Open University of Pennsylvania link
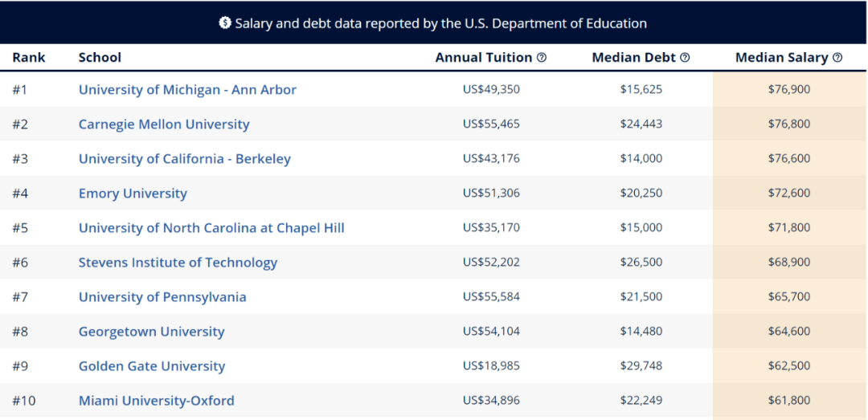 point(162,296)
